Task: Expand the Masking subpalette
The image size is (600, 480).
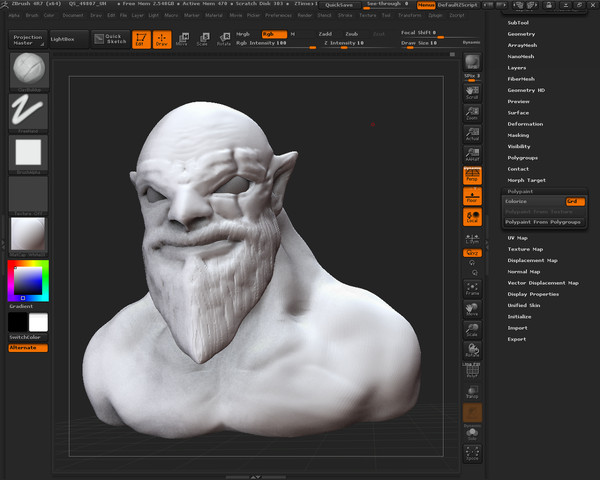Action: [518, 135]
